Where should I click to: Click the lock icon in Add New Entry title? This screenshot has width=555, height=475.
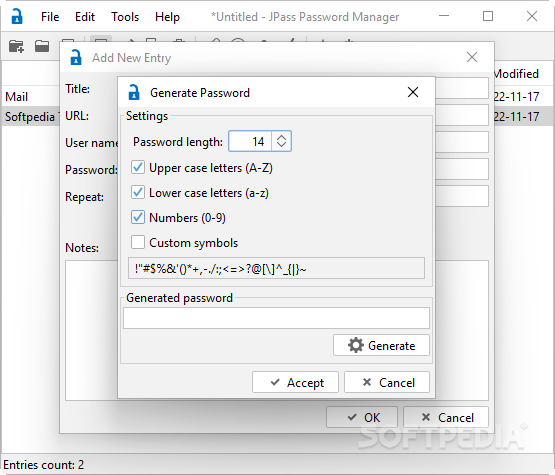click(x=76, y=57)
